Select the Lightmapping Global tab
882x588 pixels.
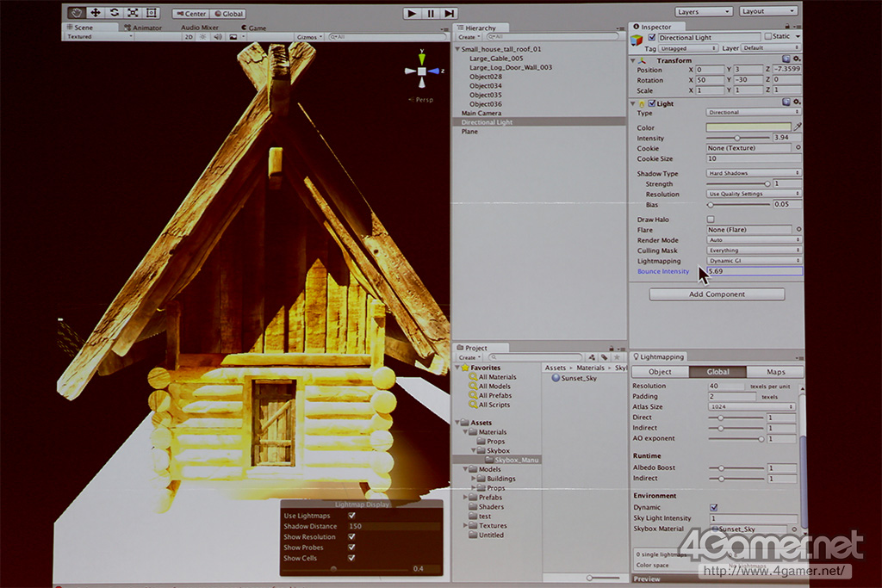(x=717, y=372)
